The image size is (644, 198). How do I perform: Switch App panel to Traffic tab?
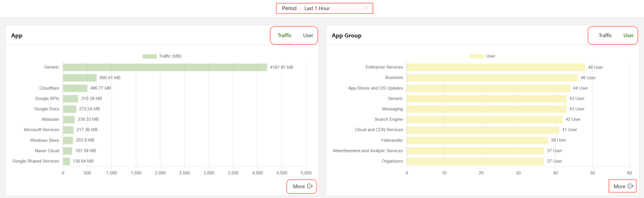(284, 35)
